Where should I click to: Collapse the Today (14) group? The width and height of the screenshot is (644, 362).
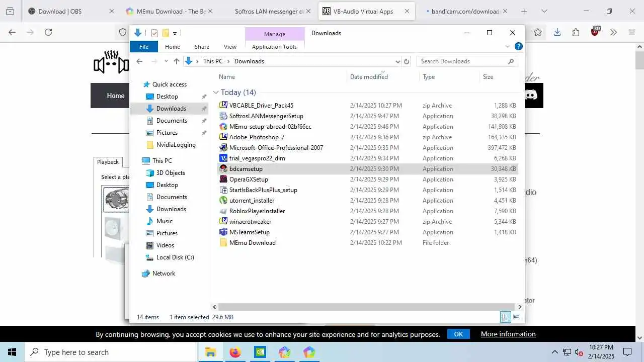tap(216, 93)
